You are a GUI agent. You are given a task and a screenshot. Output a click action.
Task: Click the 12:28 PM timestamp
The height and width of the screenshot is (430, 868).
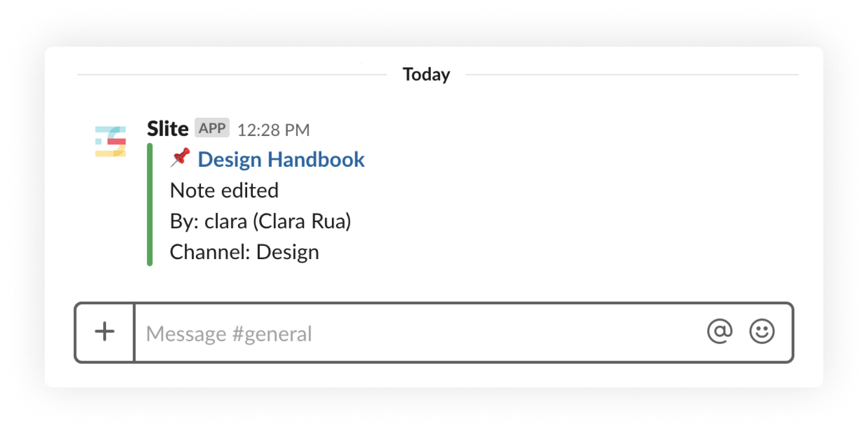(274, 130)
